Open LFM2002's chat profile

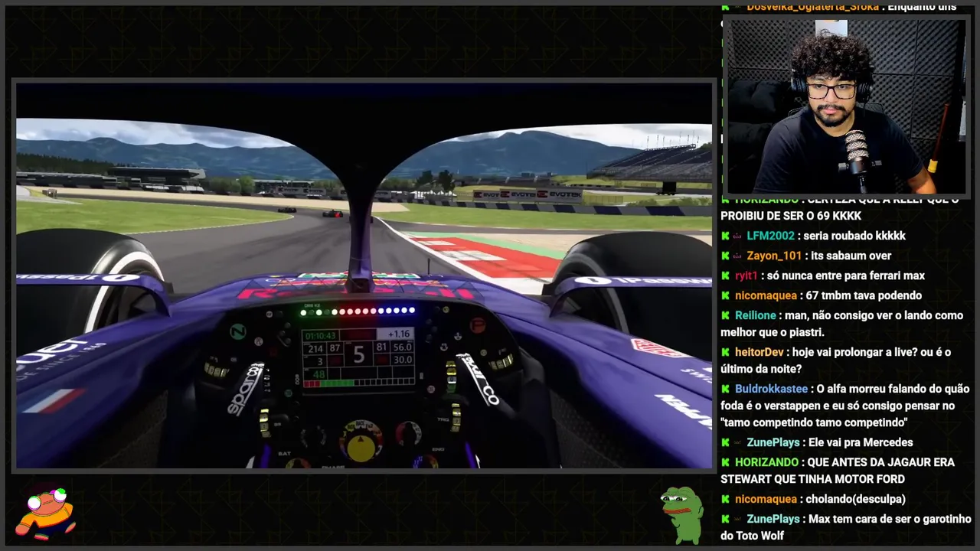click(x=771, y=236)
